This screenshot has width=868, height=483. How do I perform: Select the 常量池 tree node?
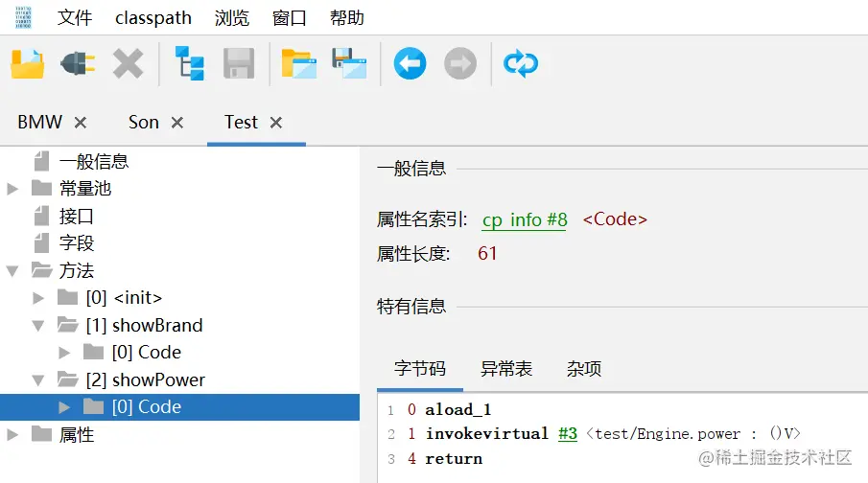pyautogui.click(x=85, y=189)
